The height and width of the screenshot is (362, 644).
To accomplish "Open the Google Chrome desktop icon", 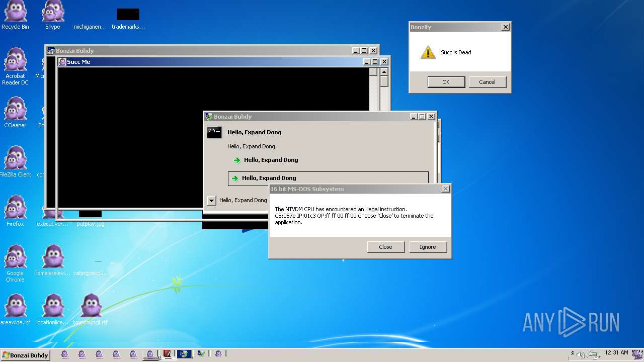I will (x=15, y=263).
